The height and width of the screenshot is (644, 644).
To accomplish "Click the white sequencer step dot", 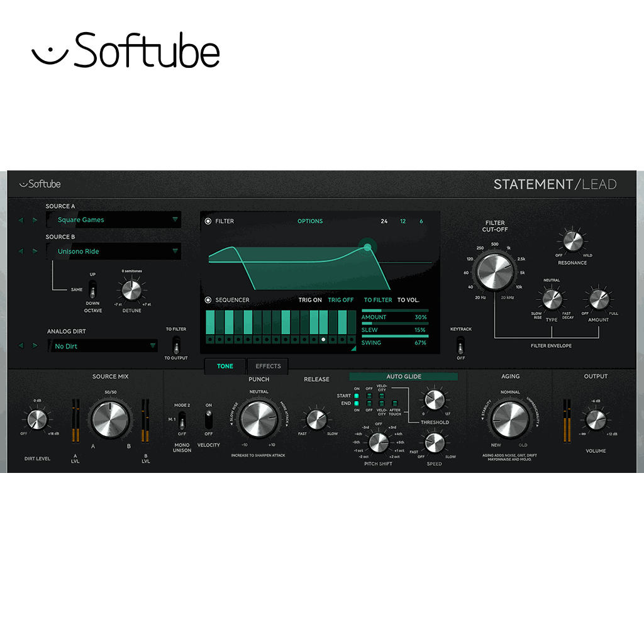I will 323,340.
